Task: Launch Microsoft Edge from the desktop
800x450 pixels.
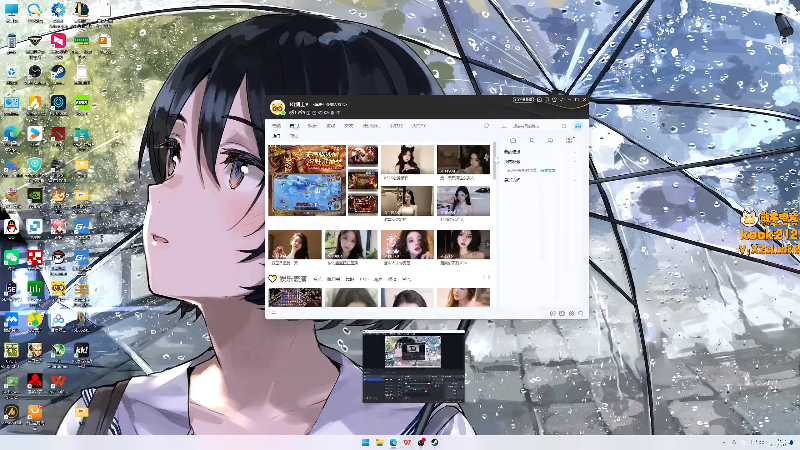Action: click(x=11, y=134)
